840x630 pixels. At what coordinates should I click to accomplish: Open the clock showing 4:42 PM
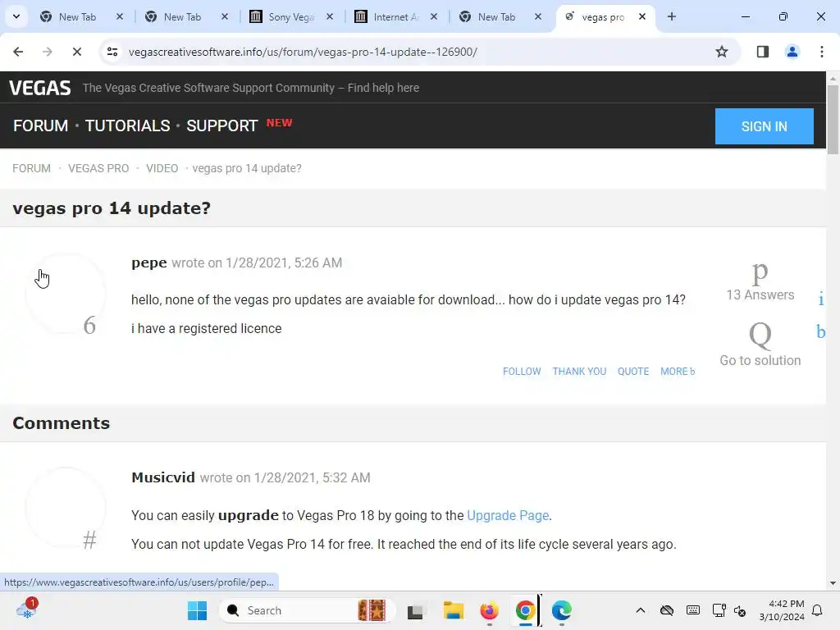(782, 610)
